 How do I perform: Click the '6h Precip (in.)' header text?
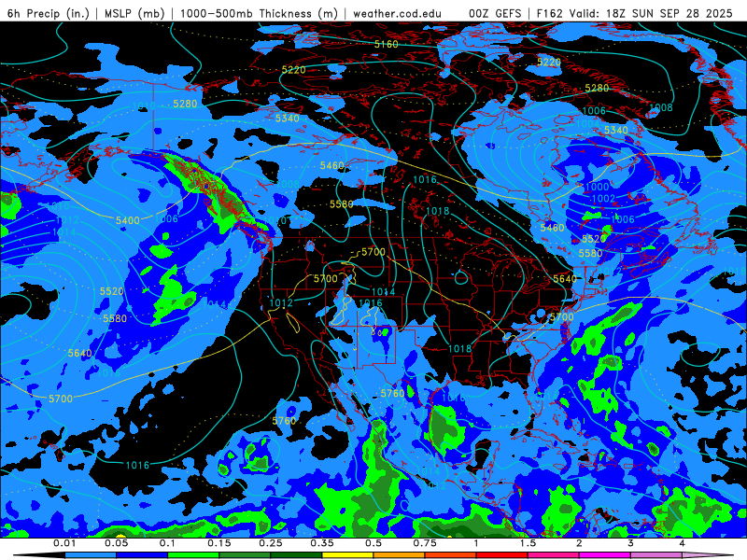[49, 13]
